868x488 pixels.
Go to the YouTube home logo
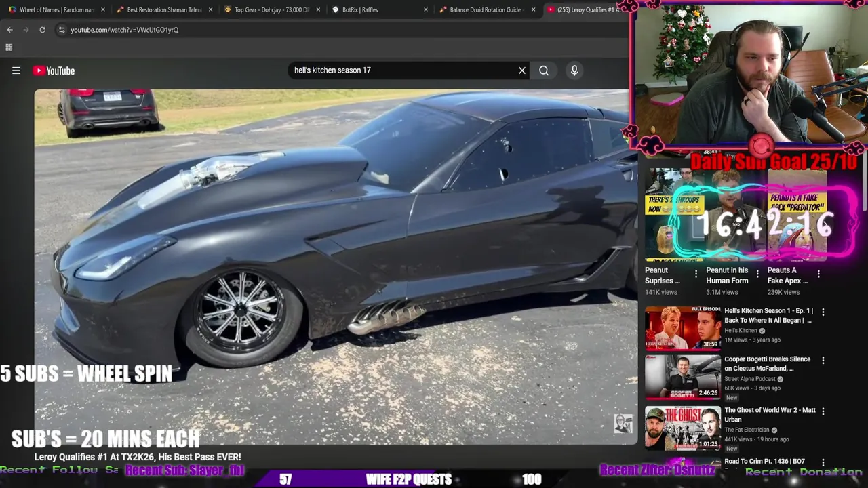tap(54, 70)
